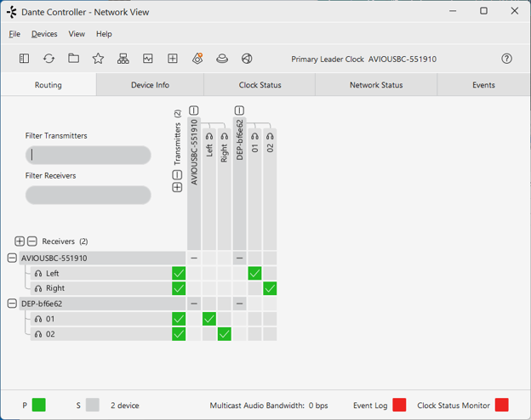Click headphone icon of transmitter Right column
Image resolution: width=531 pixels, height=420 pixels.
click(x=224, y=136)
